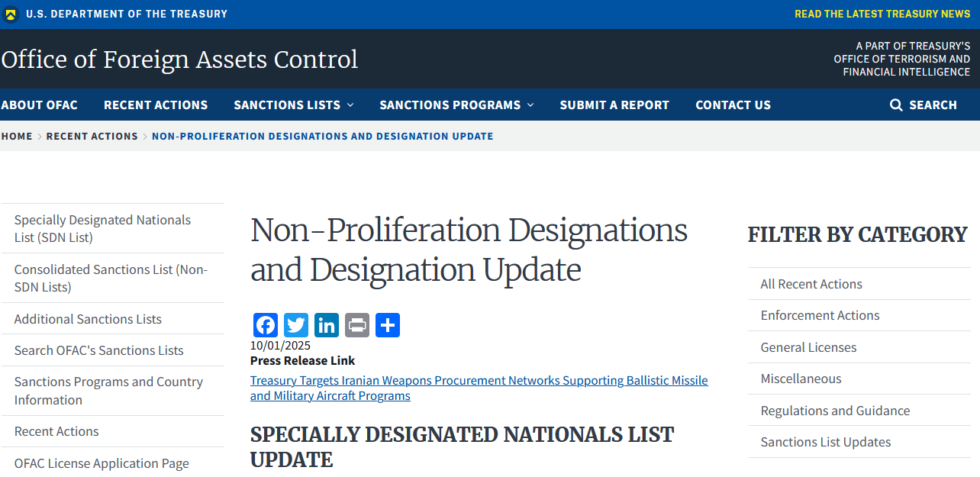Click the search magnifying glass icon

pyautogui.click(x=896, y=105)
